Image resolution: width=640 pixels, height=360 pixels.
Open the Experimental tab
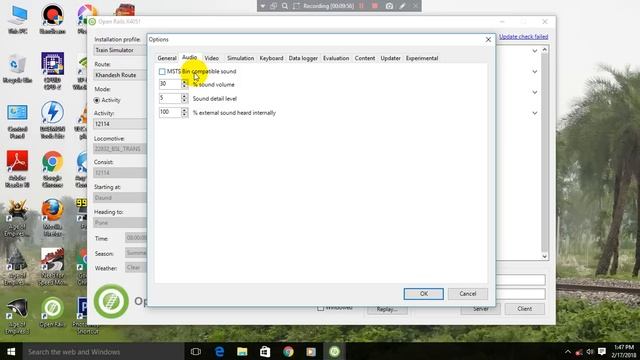(x=422, y=58)
